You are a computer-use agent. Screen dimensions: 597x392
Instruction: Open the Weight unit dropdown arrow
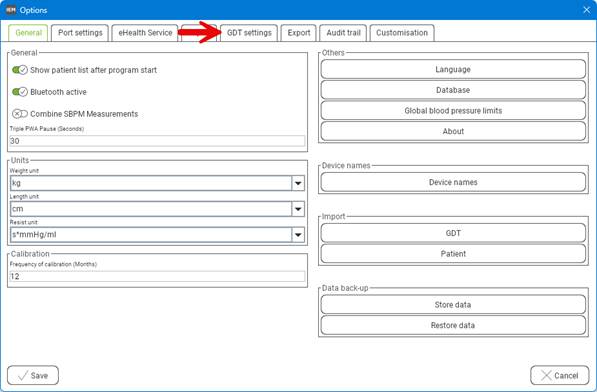(x=298, y=183)
